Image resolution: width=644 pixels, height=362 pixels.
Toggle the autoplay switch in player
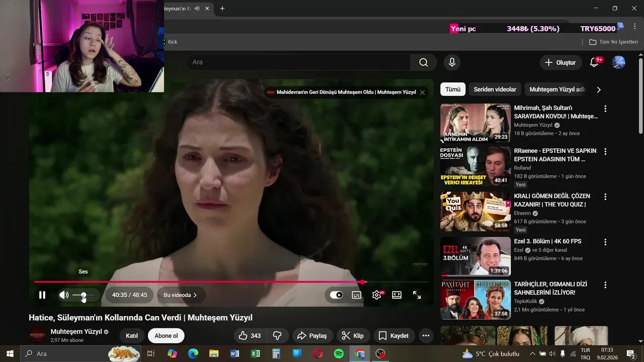[336, 295]
